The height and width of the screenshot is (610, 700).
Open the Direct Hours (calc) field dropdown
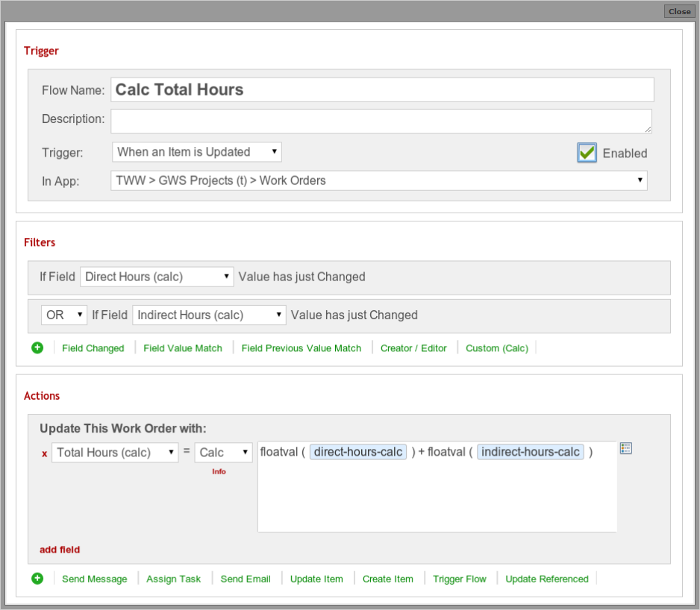click(157, 277)
